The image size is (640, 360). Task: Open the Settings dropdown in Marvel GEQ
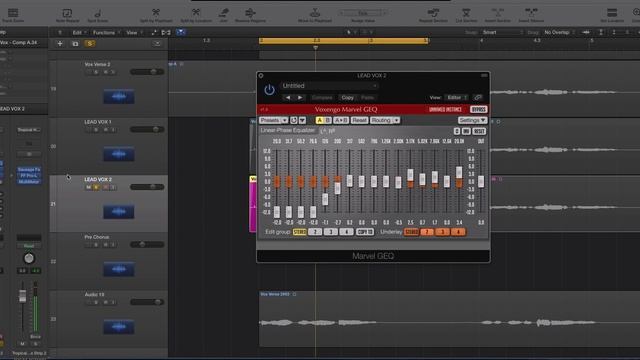pyautogui.click(x=472, y=120)
